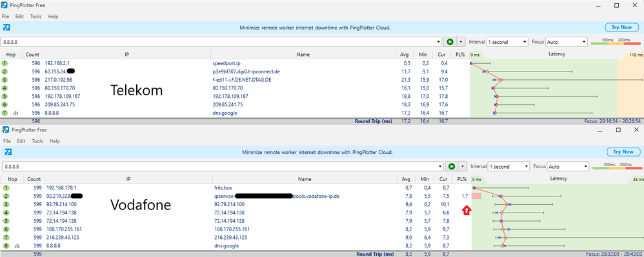Click latency color scale bar in Vodafone window
644x257 pixels.
tap(618, 167)
